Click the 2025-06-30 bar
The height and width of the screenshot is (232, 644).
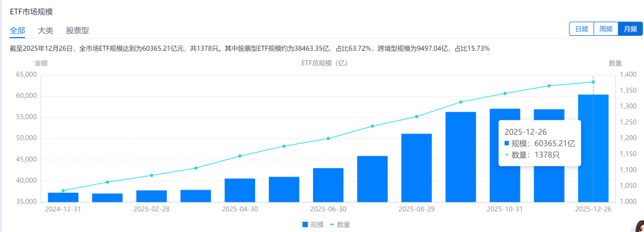point(328,185)
